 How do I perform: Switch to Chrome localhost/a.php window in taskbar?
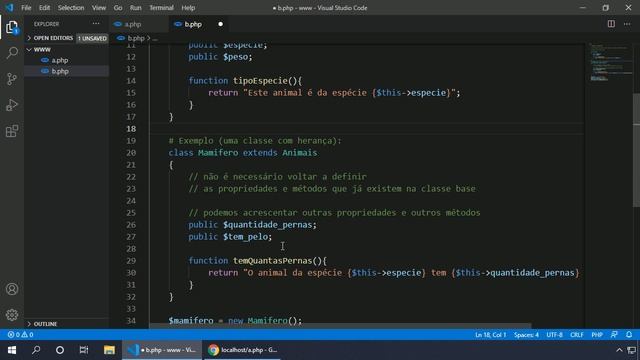[x=242, y=350]
